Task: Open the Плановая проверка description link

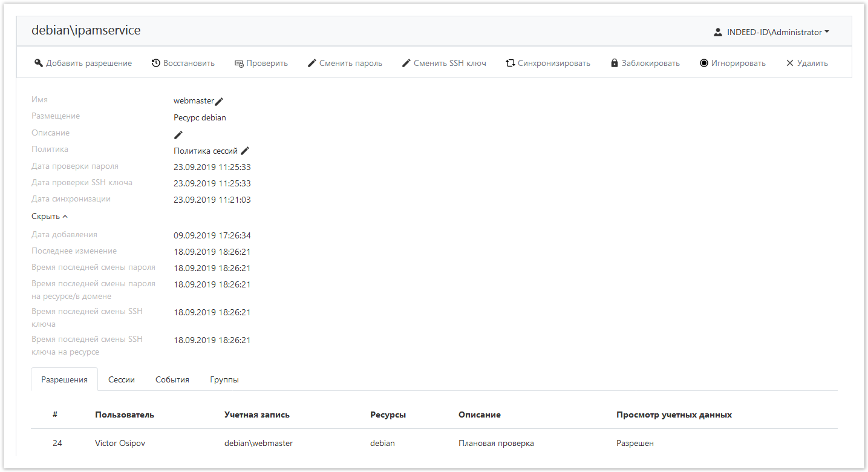Action: click(x=495, y=443)
